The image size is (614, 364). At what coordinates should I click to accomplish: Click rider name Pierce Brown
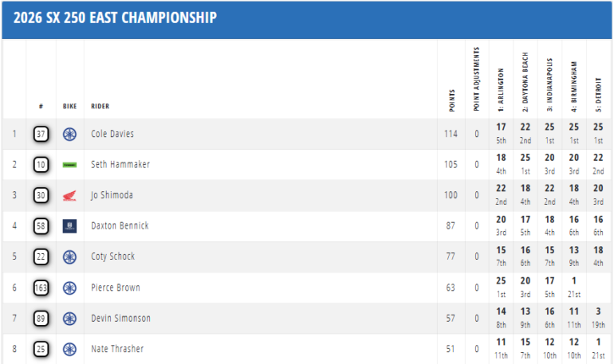[116, 288]
